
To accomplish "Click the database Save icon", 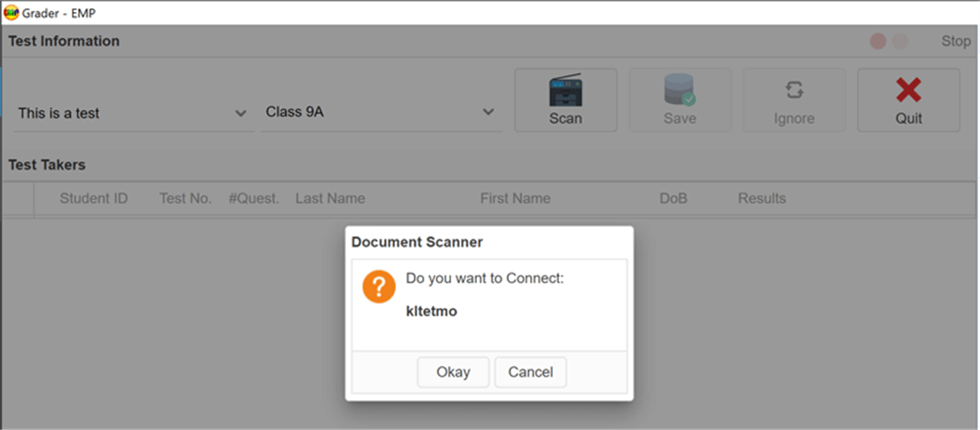I will tap(679, 90).
